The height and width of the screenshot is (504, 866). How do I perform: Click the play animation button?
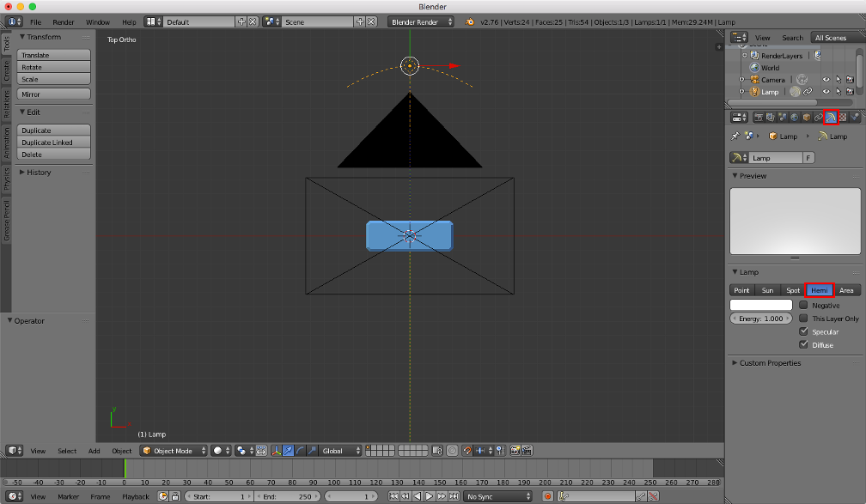coord(430,496)
